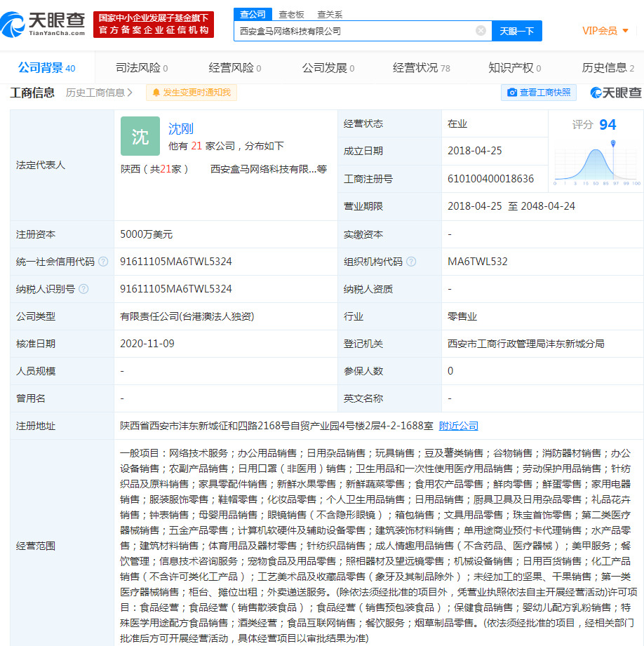Click the 天眼一下 search button

(517, 31)
